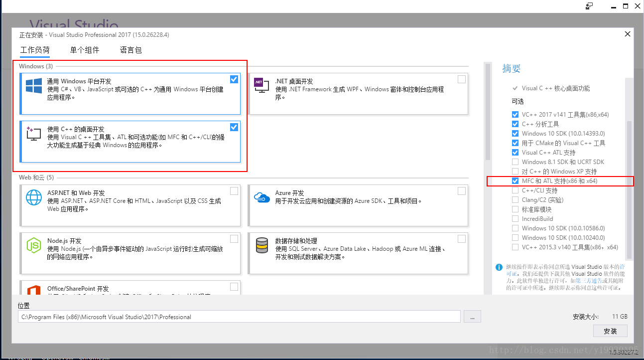The image size is (644, 360).
Task: Enable 对 C++ 的 Windows XP 支持
Action: (x=515, y=172)
